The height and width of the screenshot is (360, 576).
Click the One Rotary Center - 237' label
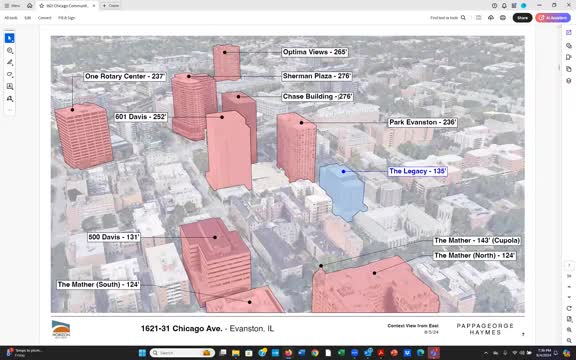coord(125,76)
